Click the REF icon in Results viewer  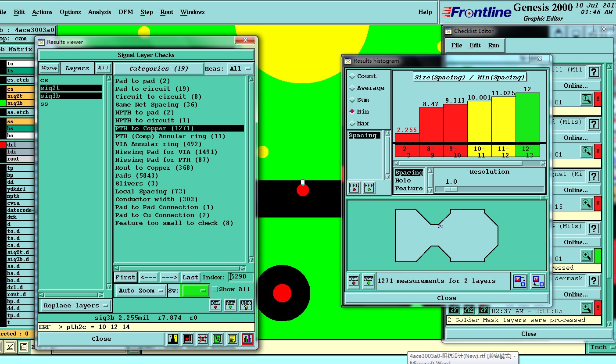click(230, 305)
